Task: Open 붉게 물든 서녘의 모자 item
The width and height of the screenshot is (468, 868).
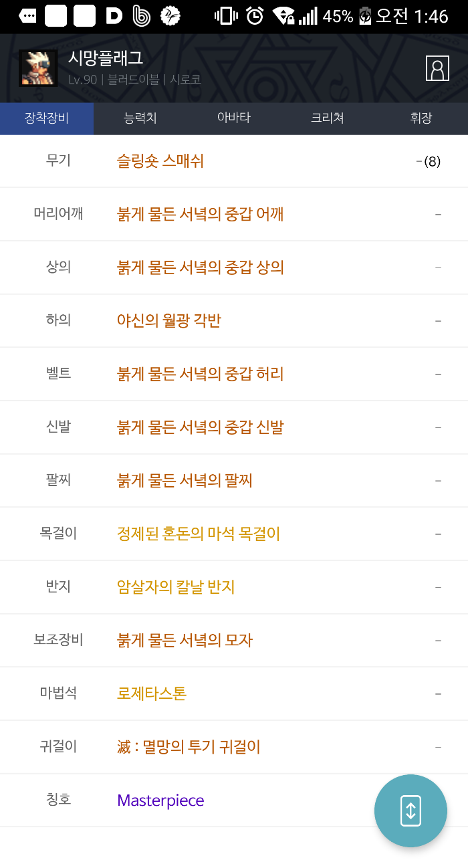Action: [x=185, y=641]
